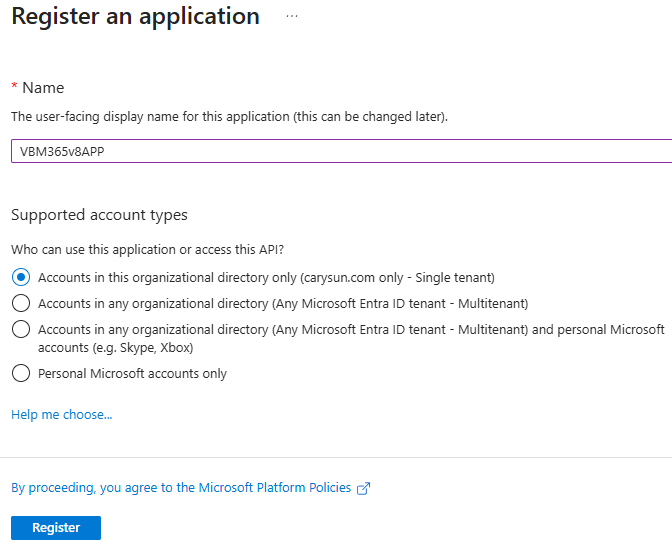Image resolution: width=672 pixels, height=547 pixels.
Task: Choose Personal Microsoft accounts only radio button
Action: point(20,374)
